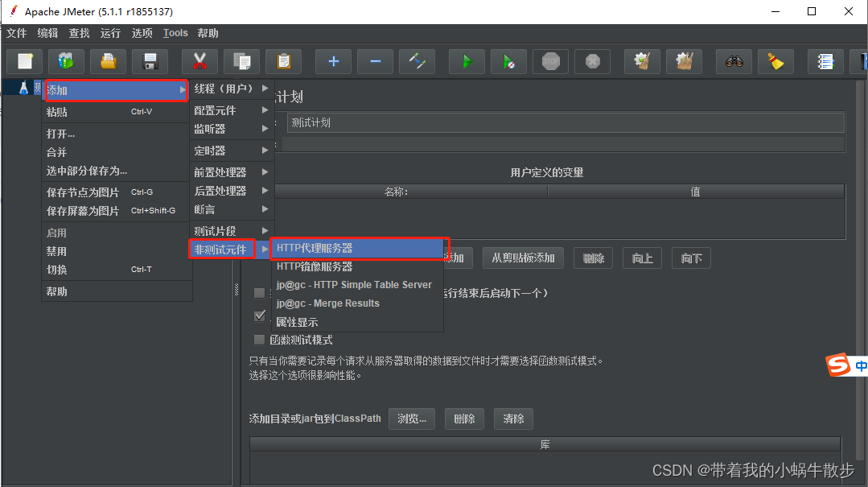Viewport: 868px width, 487px height.
Task: Click the Shutdown round icon
Action: click(592, 61)
